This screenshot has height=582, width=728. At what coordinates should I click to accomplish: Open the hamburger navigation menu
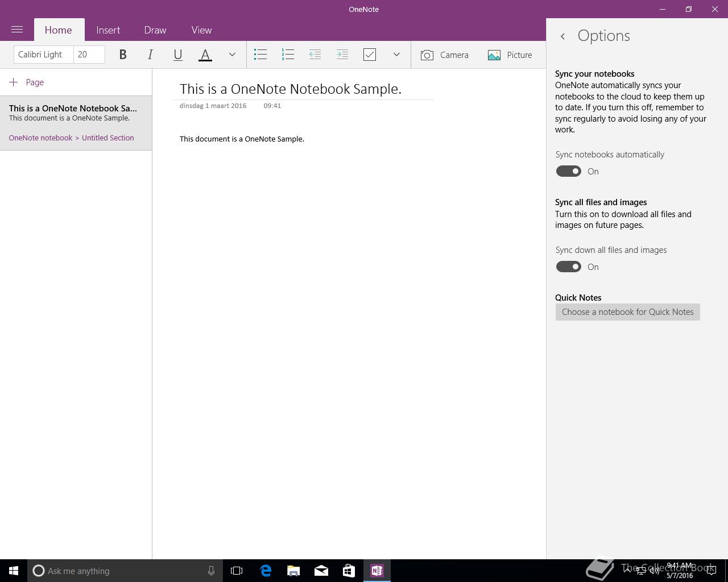coord(17,30)
